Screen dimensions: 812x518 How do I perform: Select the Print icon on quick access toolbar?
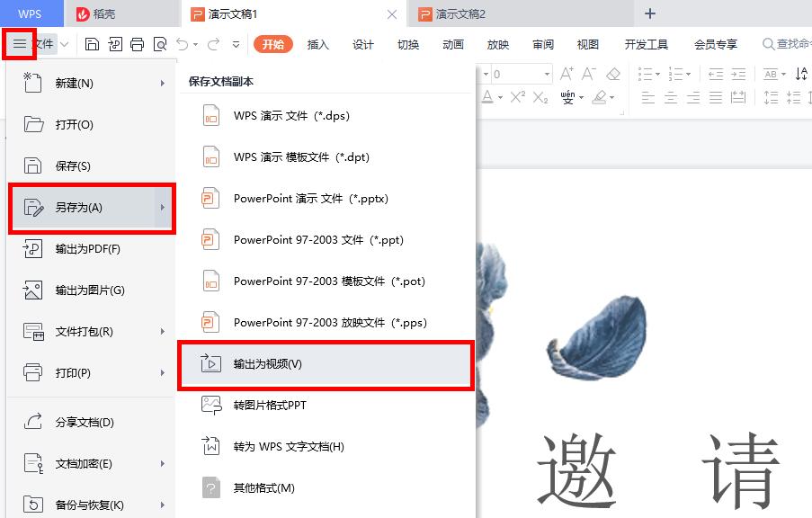pyautogui.click(x=137, y=44)
